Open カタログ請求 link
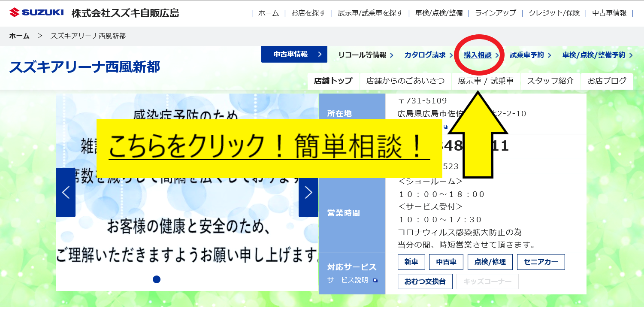The height and width of the screenshot is (321, 644). point(429,55)
